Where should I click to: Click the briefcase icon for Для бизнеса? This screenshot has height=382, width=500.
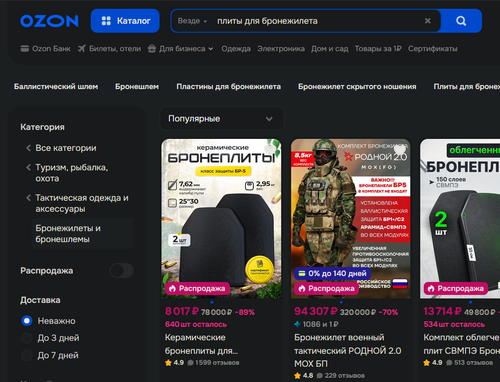tap(152, 49)
